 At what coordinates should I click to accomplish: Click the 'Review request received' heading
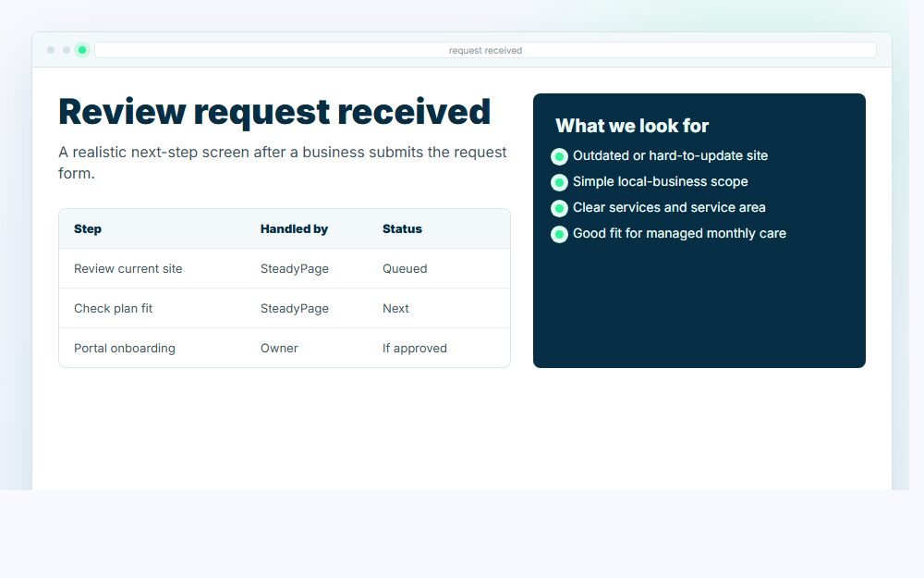(274, 112)
